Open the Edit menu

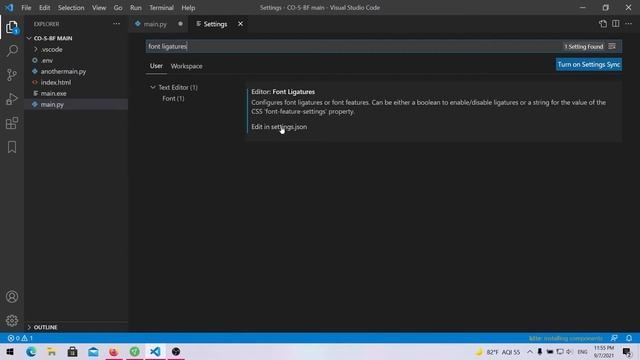coord(44,7)
